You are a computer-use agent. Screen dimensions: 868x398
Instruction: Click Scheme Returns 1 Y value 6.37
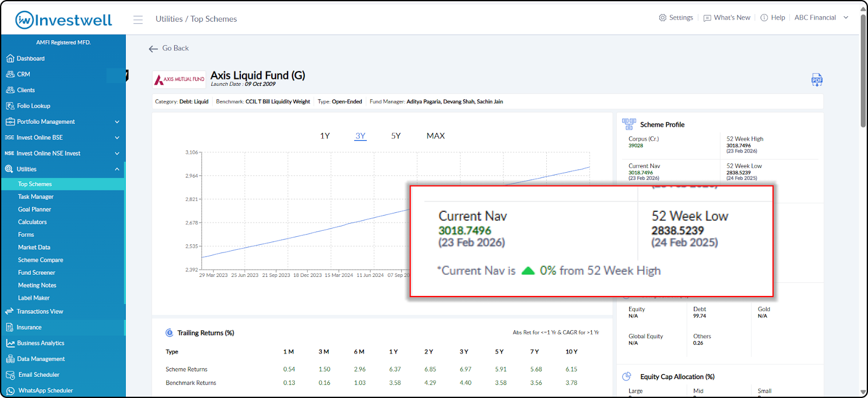395,369
